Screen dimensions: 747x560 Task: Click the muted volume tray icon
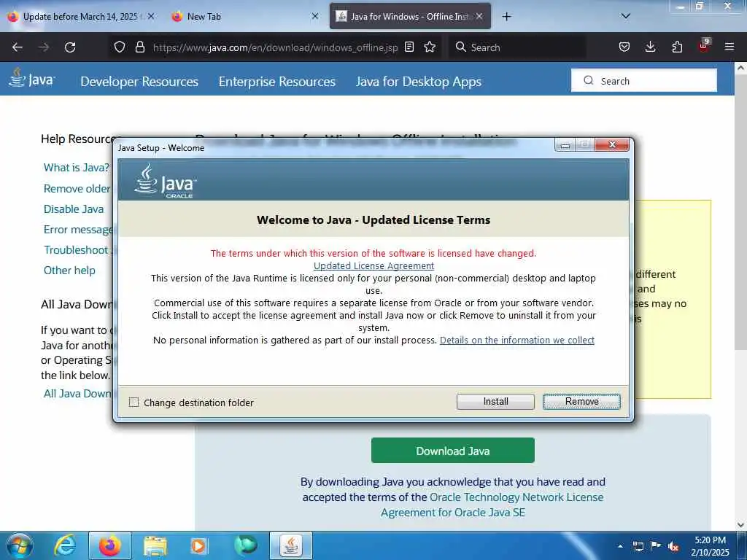click(673, 546)
